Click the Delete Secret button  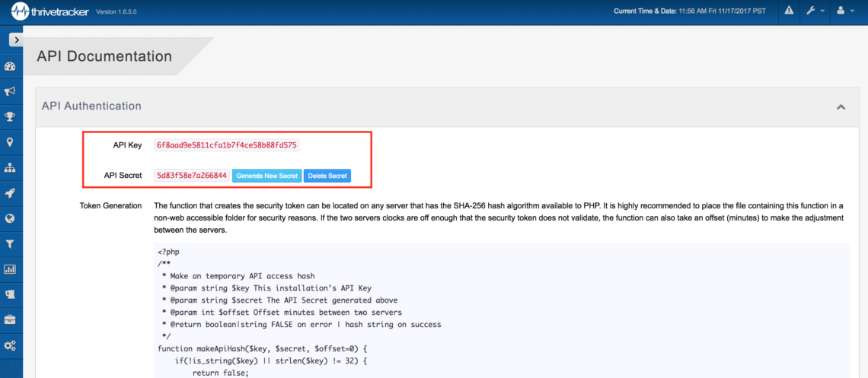[327, 176]
